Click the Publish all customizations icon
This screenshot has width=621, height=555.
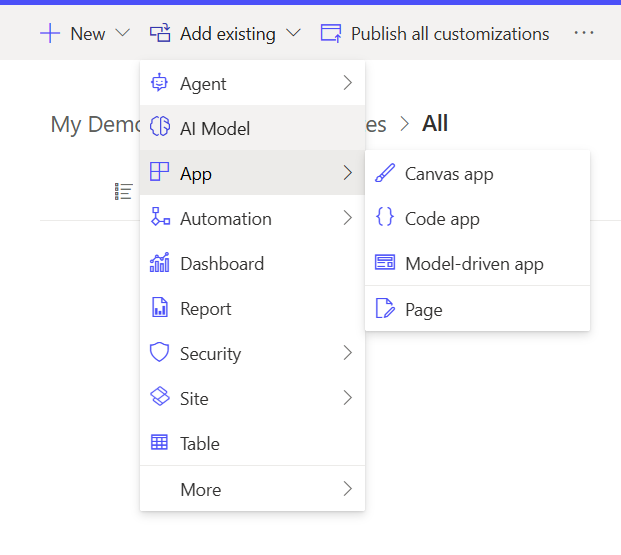tap(331, 33)
